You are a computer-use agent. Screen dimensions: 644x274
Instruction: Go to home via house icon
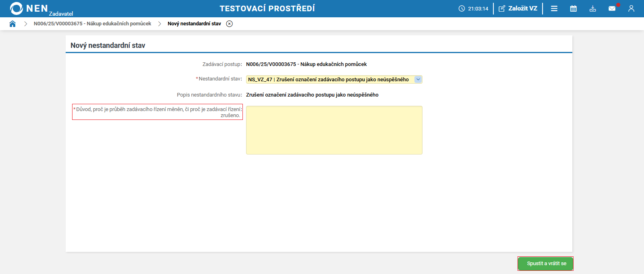12,24
